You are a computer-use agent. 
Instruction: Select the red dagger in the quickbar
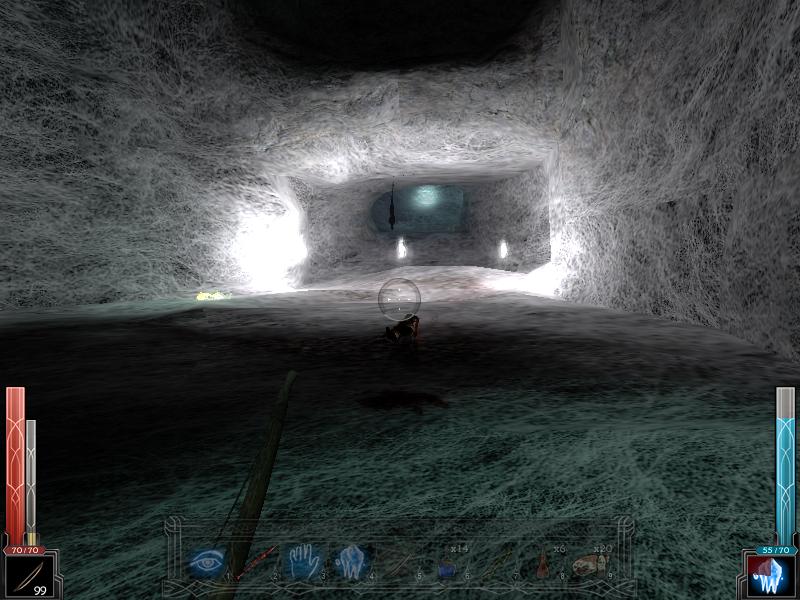tap(259, 562)
